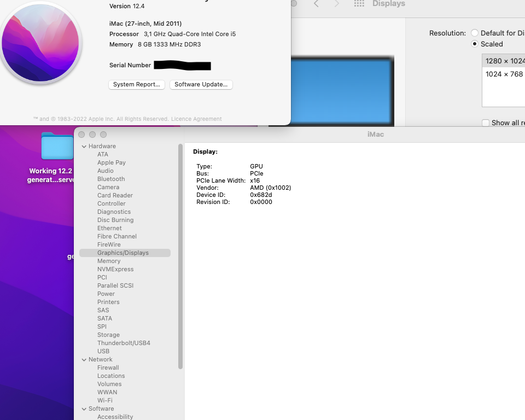The height and width of the screenshot is (420, 525).
Task: Choose the 1280 × 1024 resolution
Action: (504, 61)
